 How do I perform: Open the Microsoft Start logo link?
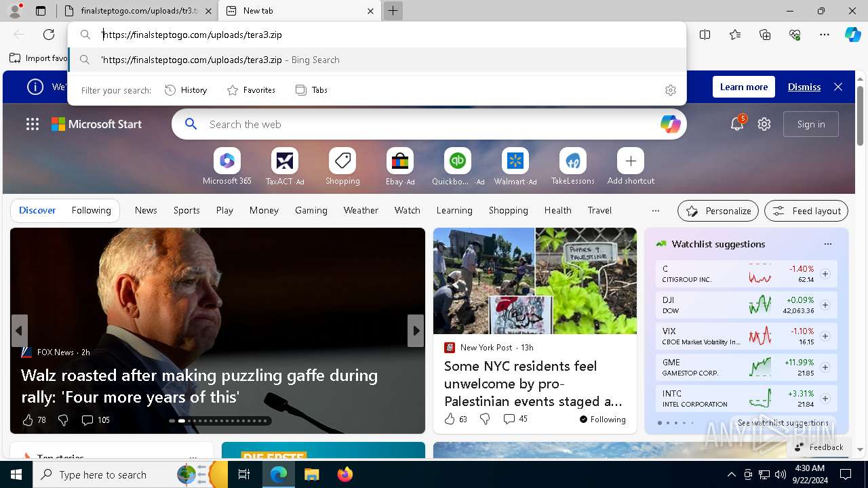coord(97,124)
